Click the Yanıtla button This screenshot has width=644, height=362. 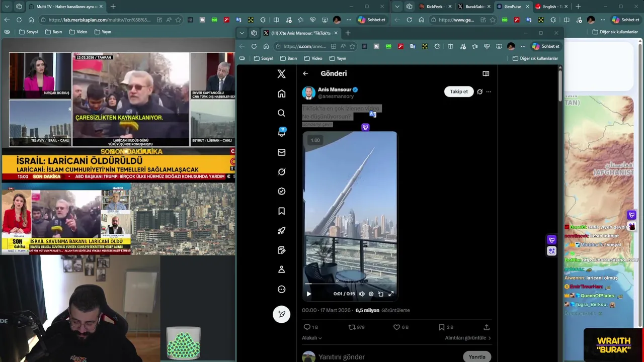(477, 357)
